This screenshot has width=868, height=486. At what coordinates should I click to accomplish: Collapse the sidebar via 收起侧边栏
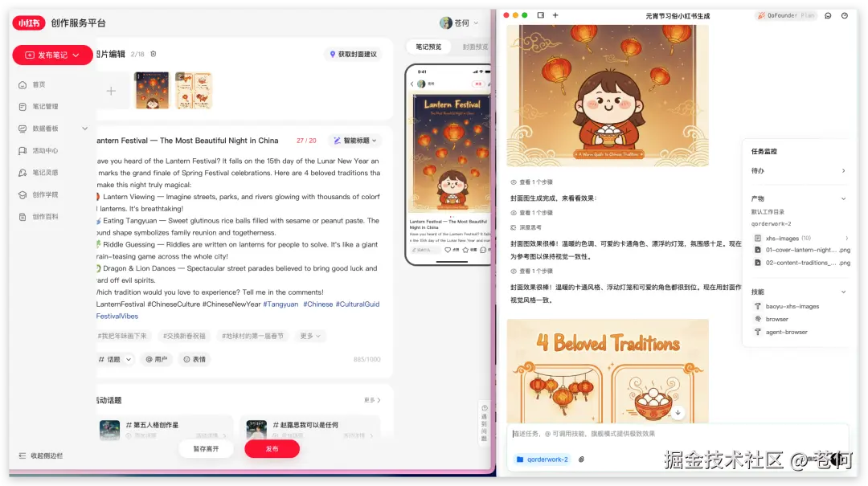coord(40,454)
